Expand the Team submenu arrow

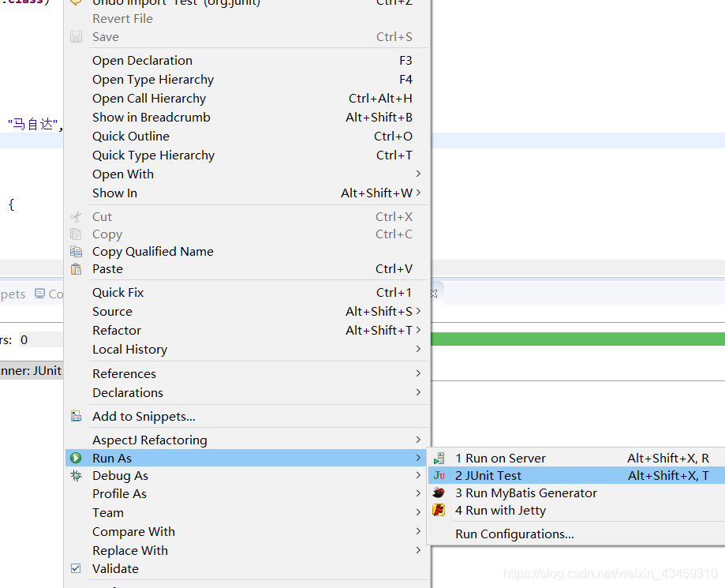coord(418,512)
